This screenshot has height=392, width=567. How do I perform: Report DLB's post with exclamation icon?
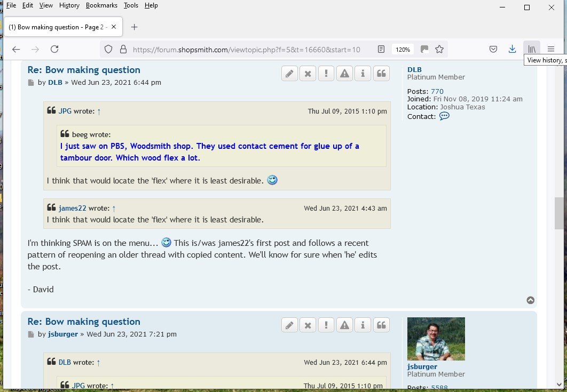pyautogui.click(x=326, y=74)
